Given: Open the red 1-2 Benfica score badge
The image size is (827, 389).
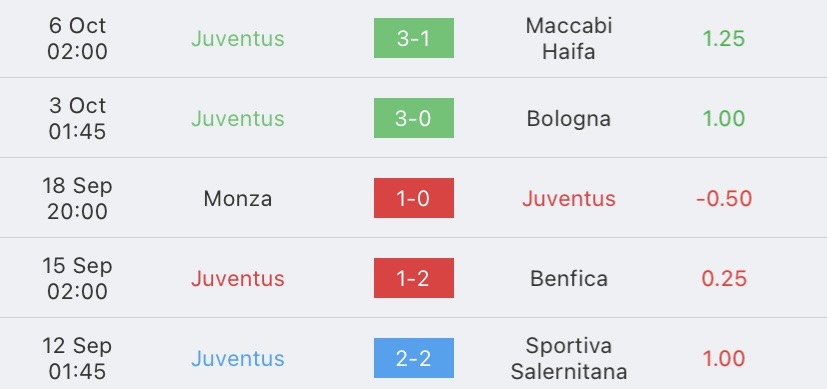Looking at the screenshot, I should [x=414, y=278].
